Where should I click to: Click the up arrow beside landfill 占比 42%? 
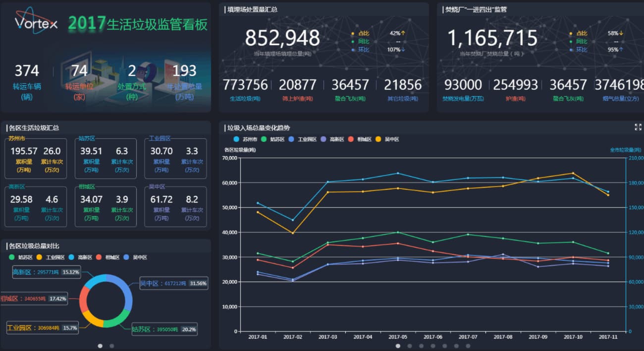pyautogui.click(x=403, y=33)
